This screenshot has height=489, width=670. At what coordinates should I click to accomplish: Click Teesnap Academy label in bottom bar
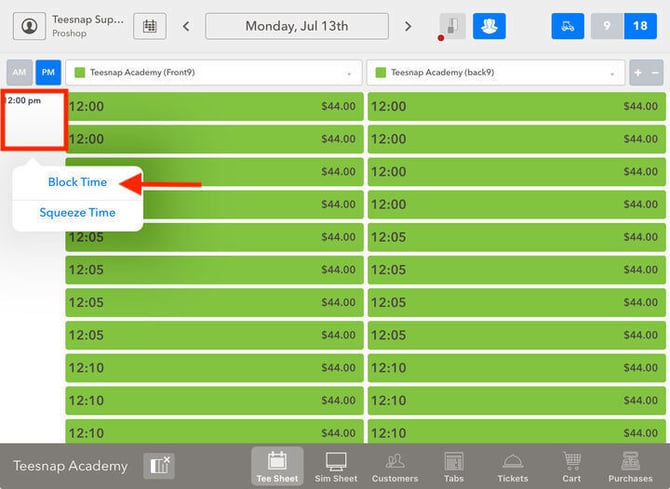71,466
